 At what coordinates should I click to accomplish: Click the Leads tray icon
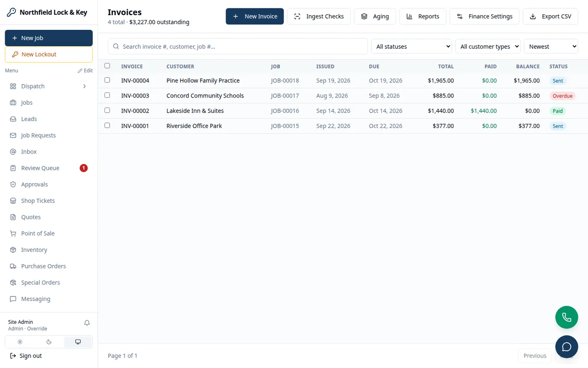(13, 119)
